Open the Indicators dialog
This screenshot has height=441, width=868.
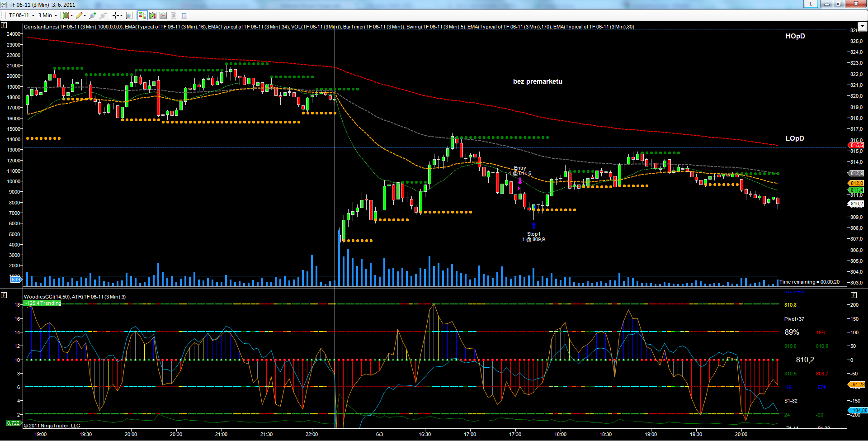click(x=163, y=15)
